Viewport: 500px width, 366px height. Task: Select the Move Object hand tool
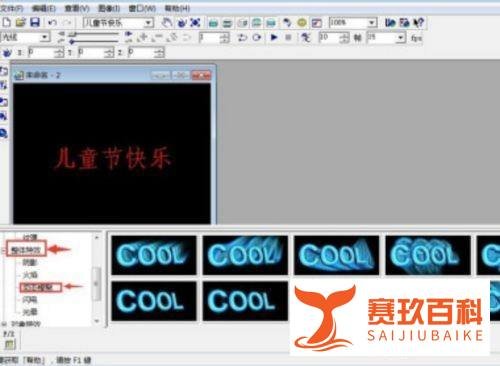click(x=167, y=23)
